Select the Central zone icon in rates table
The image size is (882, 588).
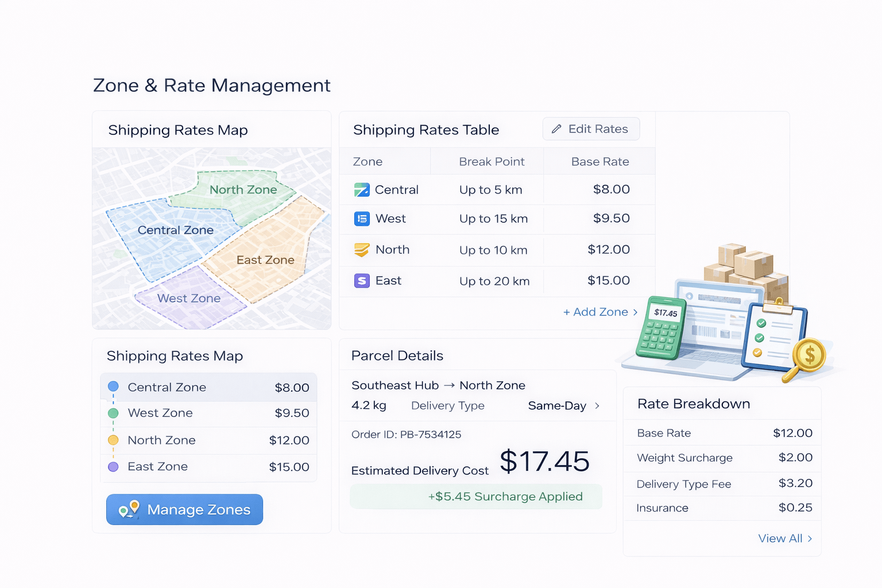click(362, 189)
